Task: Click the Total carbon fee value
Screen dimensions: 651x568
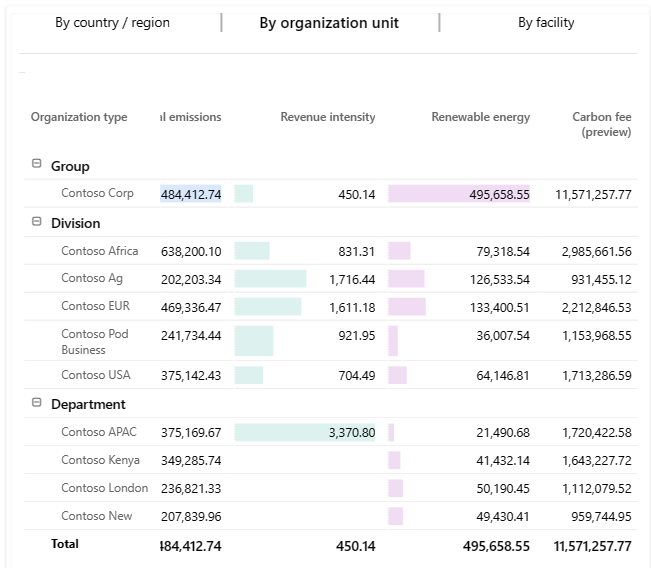Action: click(x=593, y=546)
